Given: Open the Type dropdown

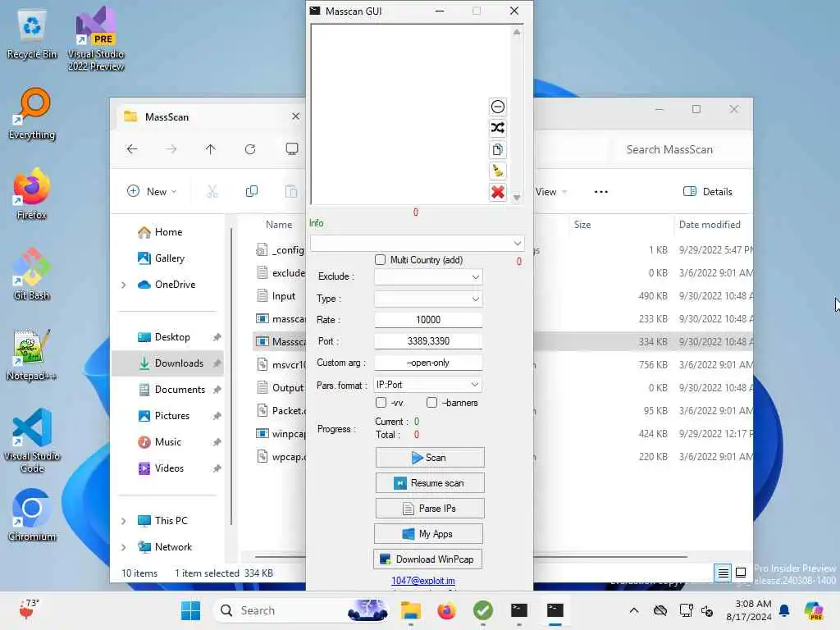Looking at the screenshot, I should (428, 299).
